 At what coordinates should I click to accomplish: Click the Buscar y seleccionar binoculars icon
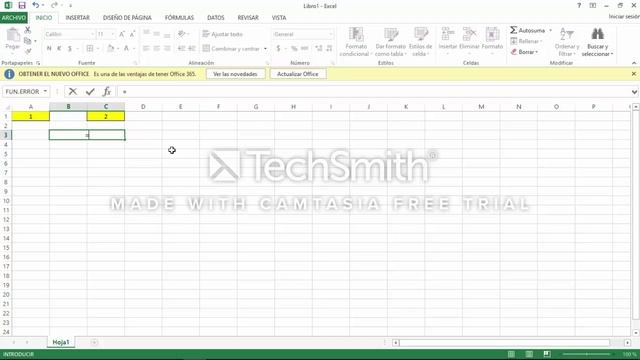coord(597,34)
